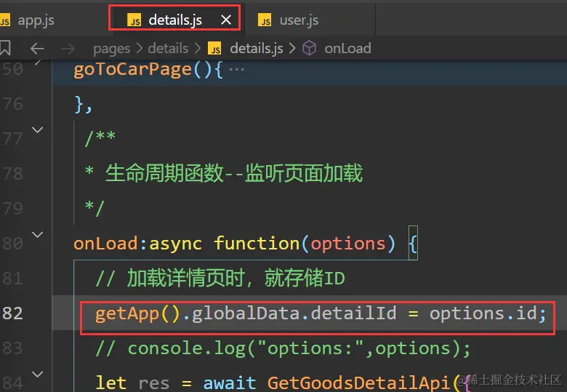Screen dimensions: 567x392
Task: Click 'detailId' property on line 82
Action: (x=353, y=313)
